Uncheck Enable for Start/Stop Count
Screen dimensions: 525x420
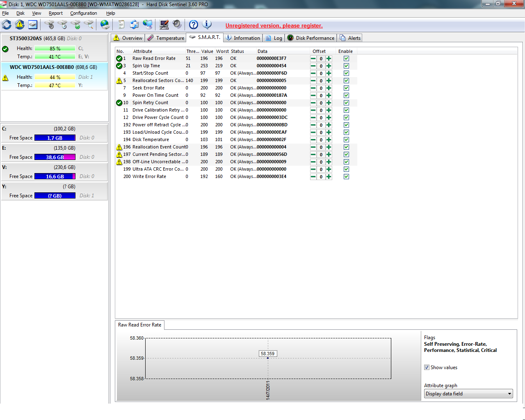[x=346, y=73]
